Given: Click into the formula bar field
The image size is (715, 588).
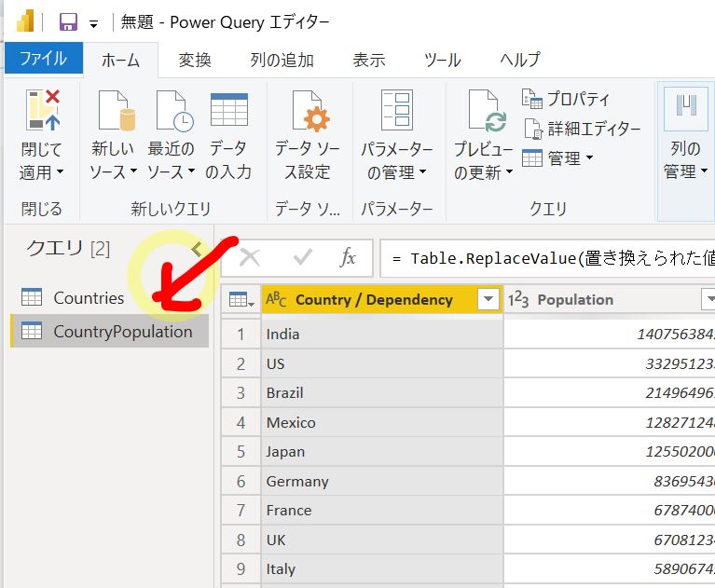Looking at the screenshot, I should (x=547, y=258).
